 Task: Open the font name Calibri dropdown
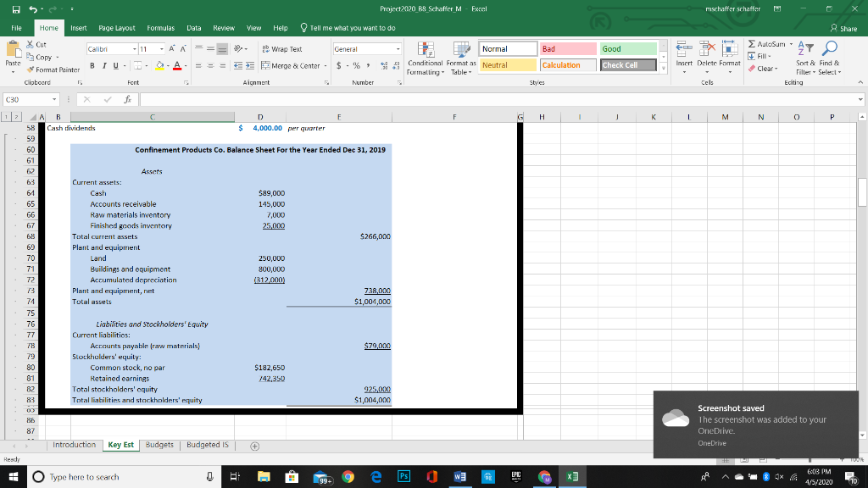135,49
